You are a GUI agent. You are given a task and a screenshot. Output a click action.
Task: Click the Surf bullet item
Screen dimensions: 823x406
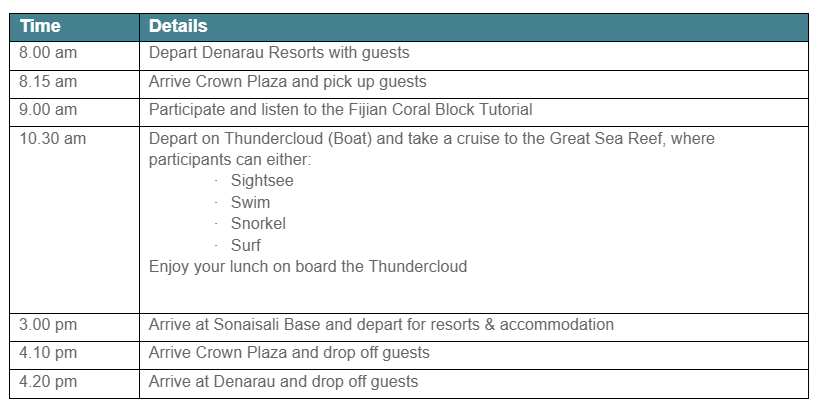[246, 245]
